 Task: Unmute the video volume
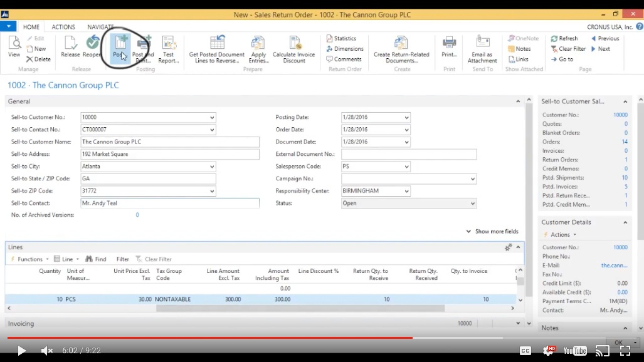(47, 351)
